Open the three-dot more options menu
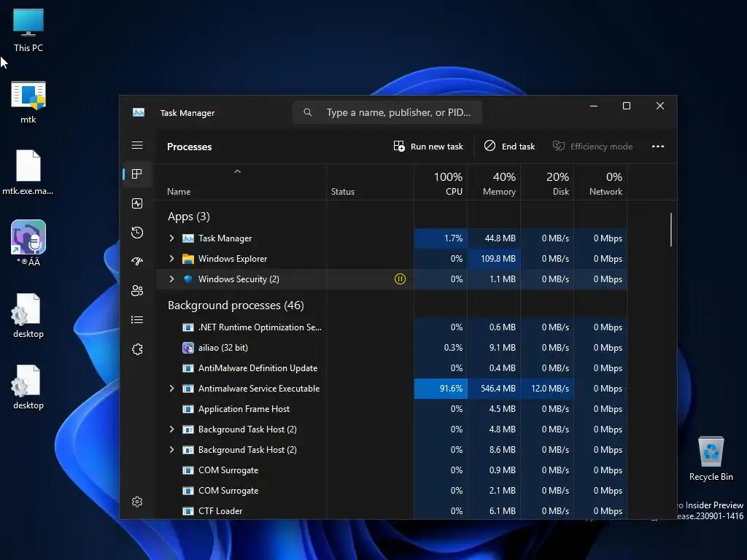This screenshot has width=747, height=560. 658,146
